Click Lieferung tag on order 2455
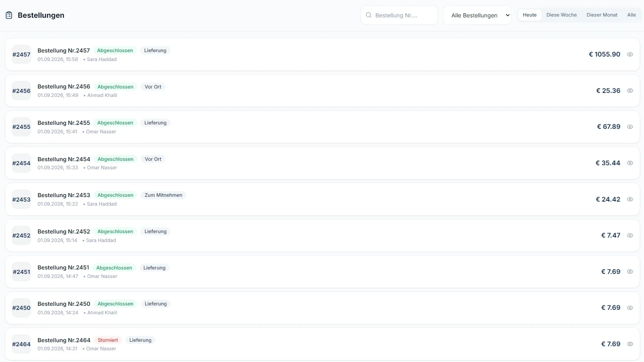 point(155,123)
